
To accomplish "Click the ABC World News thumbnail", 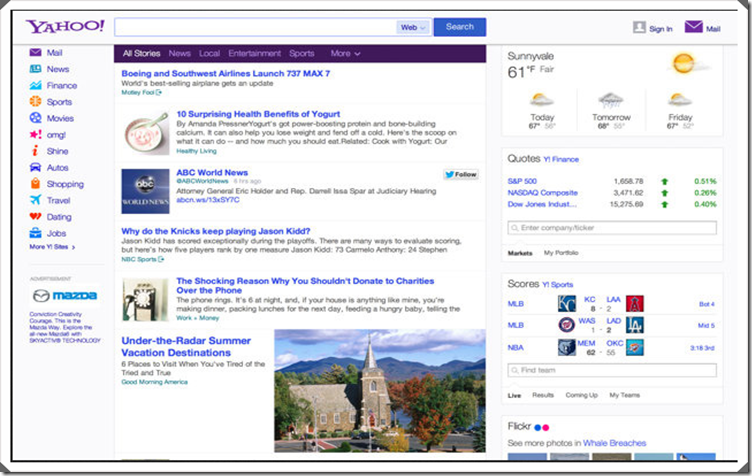I will coord(145,191).
